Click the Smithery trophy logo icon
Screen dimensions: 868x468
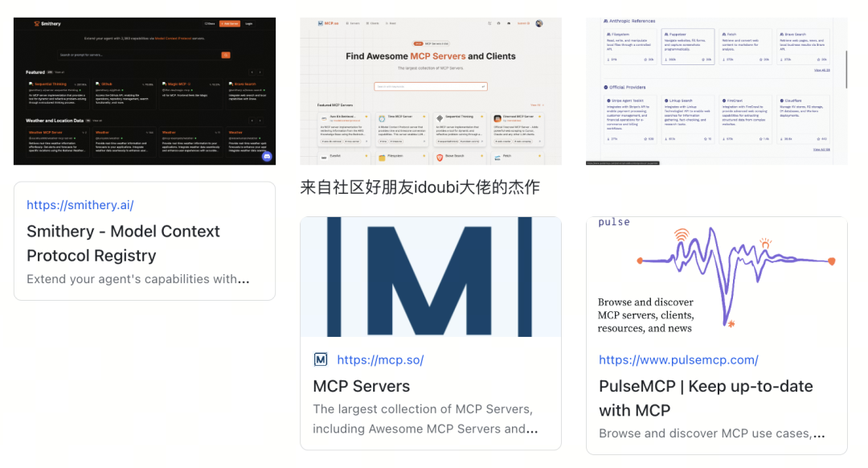(x=36, y=23)
